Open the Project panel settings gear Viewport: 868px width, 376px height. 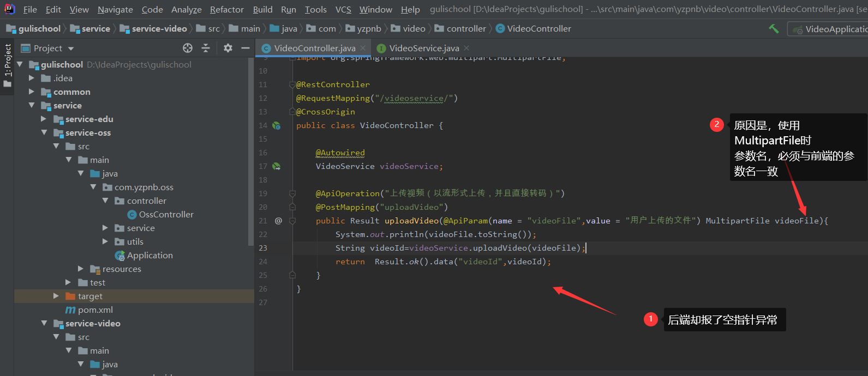tap(228, 48)
